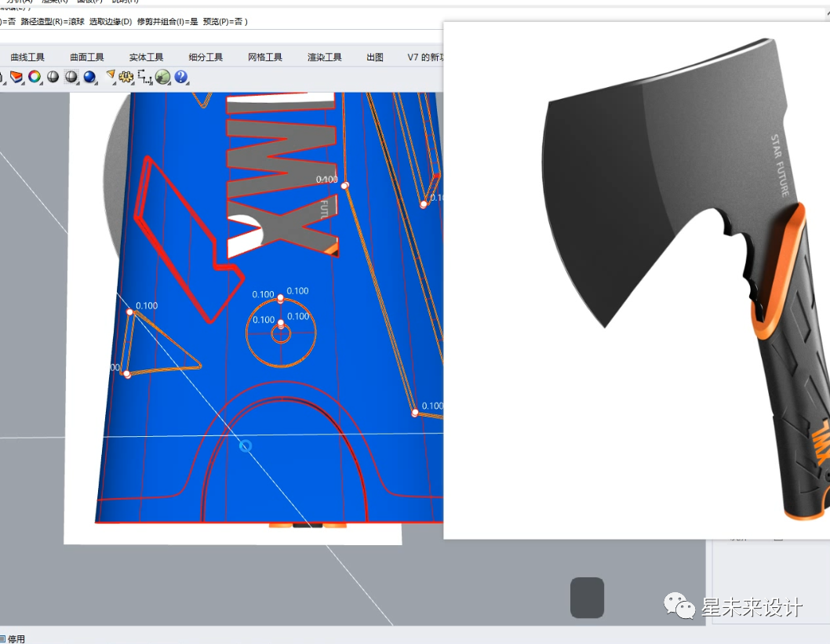Click the color wheel properties icon

pyautogui.click(x=35, y=77)
